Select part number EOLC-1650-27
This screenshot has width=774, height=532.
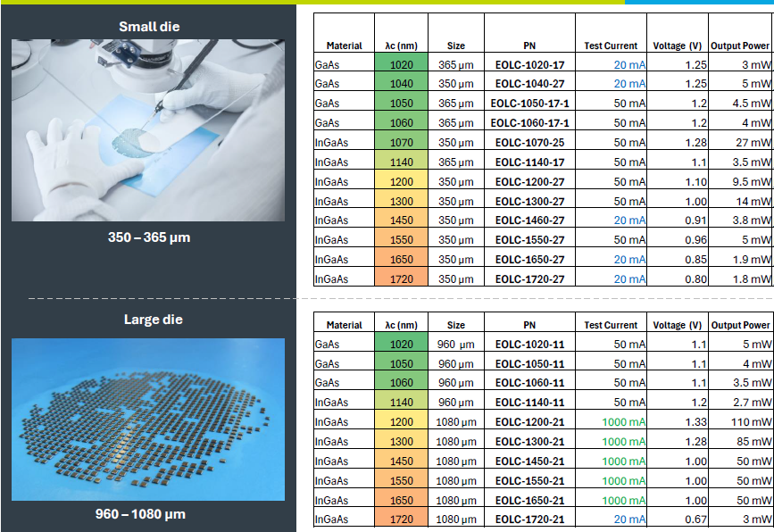click(x=529, y=260)
